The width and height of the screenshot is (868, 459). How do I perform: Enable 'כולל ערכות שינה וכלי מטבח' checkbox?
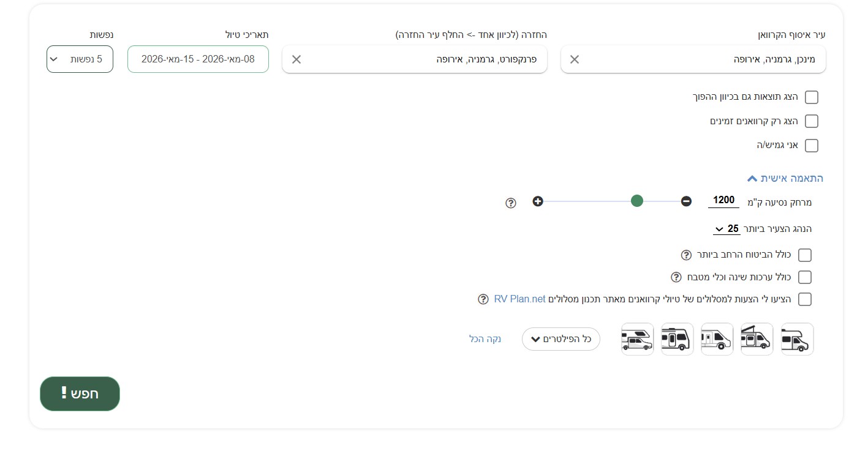[805, 277]
